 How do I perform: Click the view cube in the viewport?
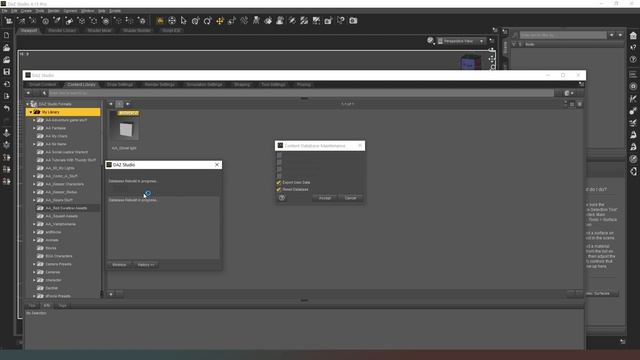tap(470, 63)
